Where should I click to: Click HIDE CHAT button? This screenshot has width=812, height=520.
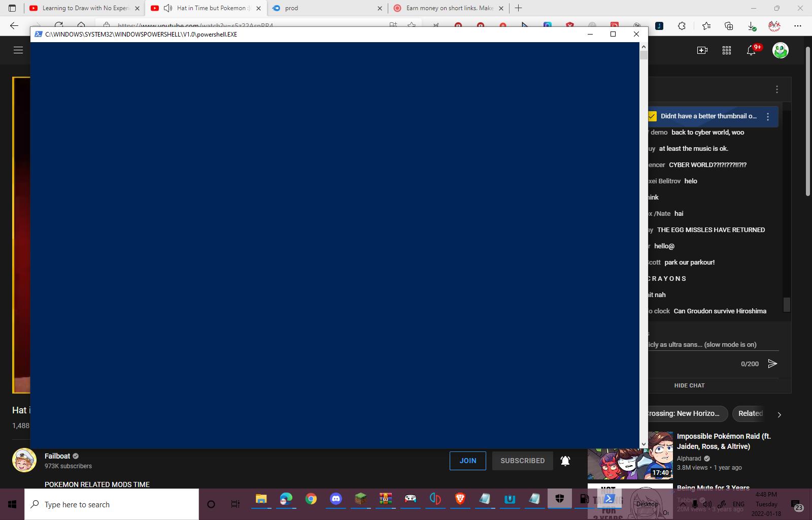click(x=689, y=385)
